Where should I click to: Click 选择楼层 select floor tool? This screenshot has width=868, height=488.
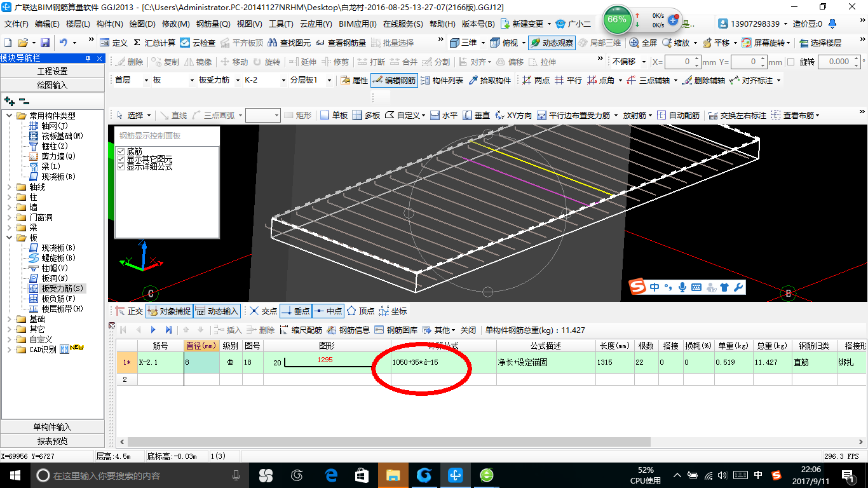(821, 43)
